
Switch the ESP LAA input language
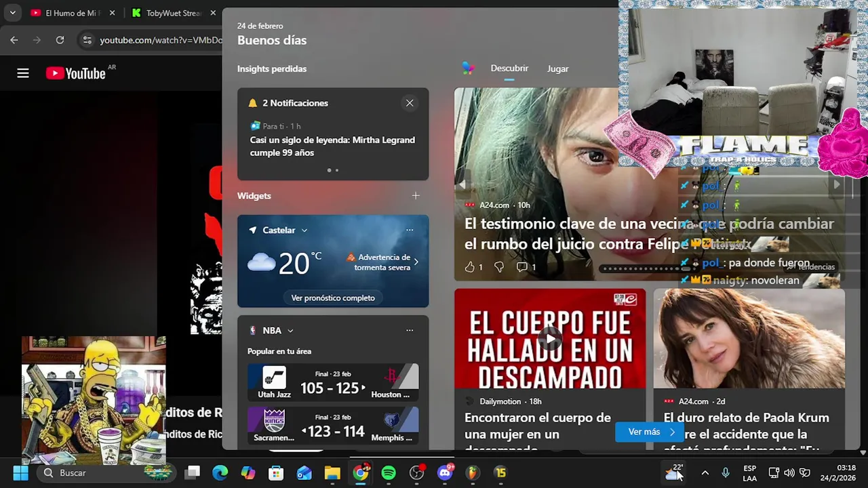[x=749, y=472]
